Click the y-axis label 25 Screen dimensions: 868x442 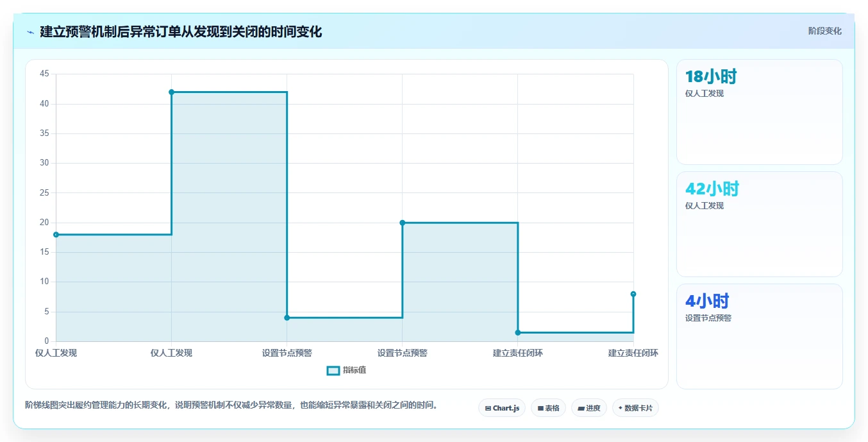click(44, 192)
